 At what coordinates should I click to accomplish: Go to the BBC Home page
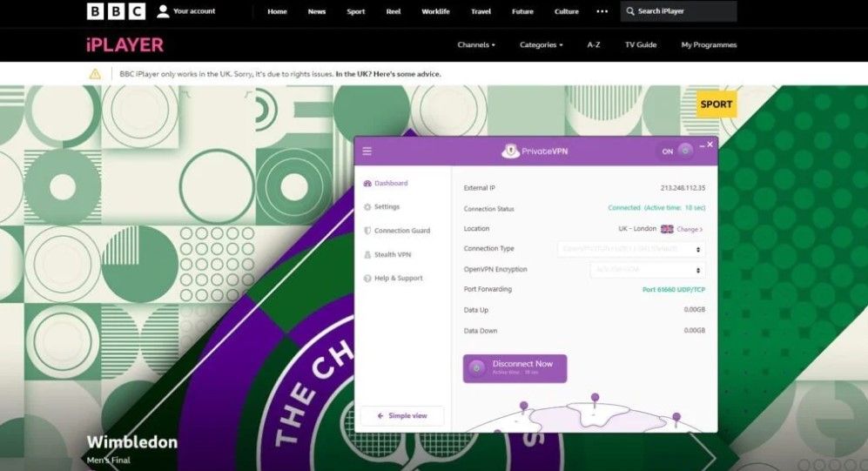(278, 11)
